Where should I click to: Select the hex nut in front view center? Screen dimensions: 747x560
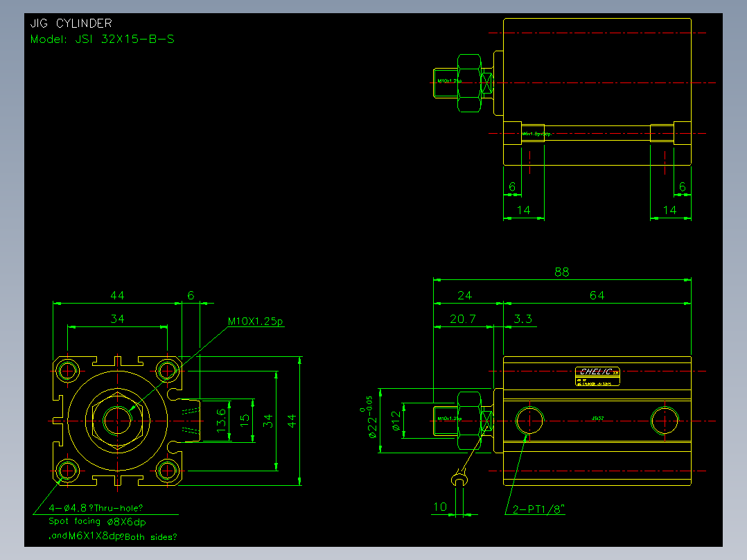point(117,421)
